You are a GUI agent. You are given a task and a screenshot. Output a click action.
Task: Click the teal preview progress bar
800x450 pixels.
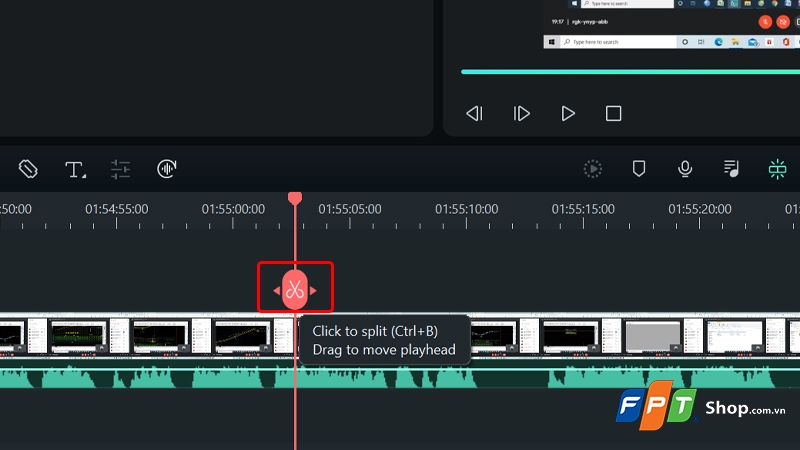630,72
